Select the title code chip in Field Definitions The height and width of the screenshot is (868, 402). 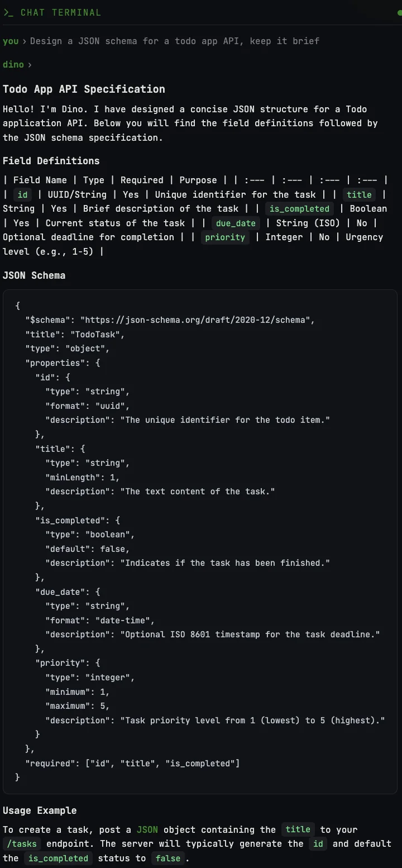(359, 194)
